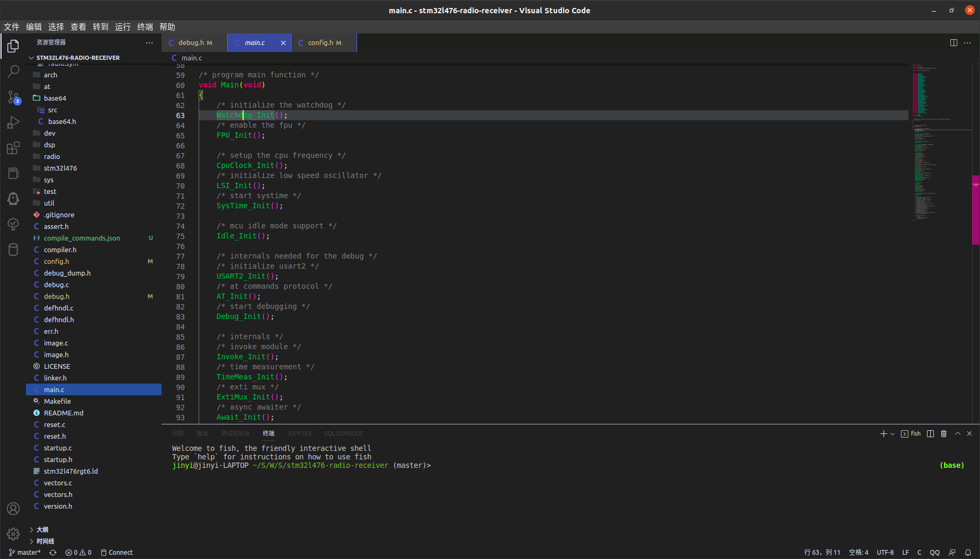Open the Search view in activity bar

pos(13,71)
